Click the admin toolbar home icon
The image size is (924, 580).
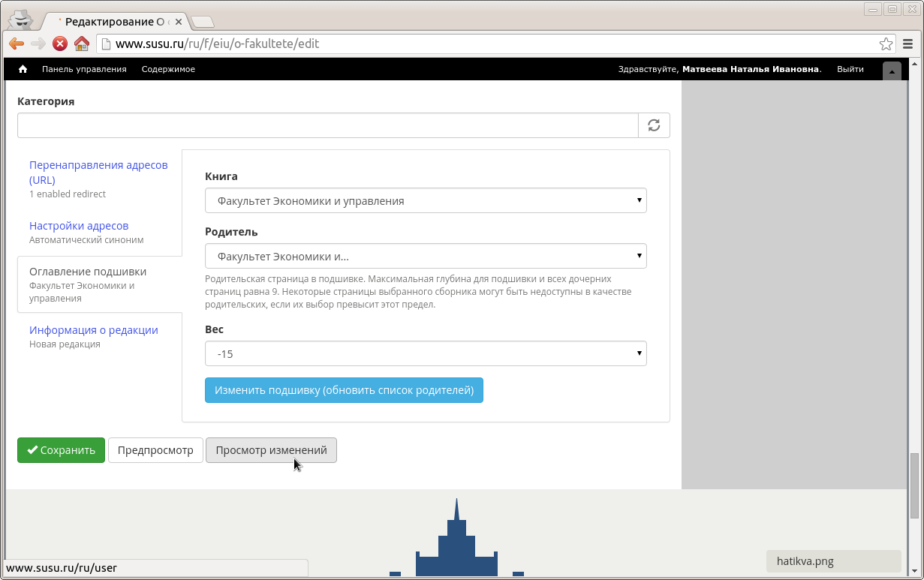pyautogui.click(x=23, y=69)
